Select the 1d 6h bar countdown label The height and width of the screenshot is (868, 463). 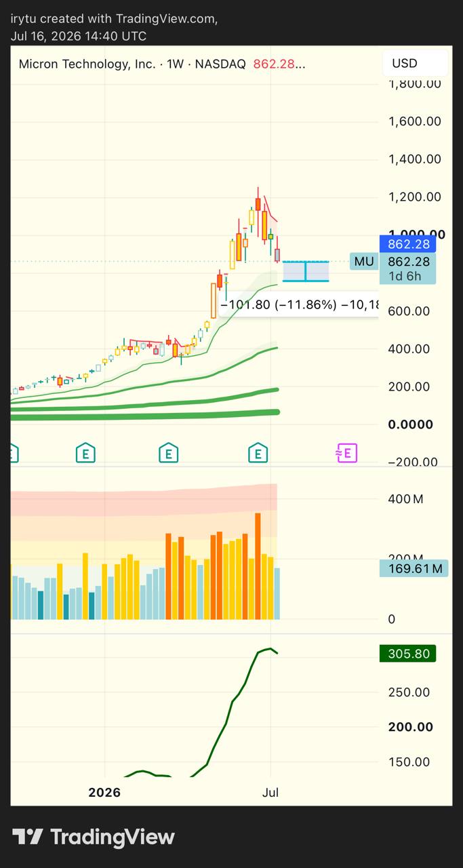click(x=407, y=276)
